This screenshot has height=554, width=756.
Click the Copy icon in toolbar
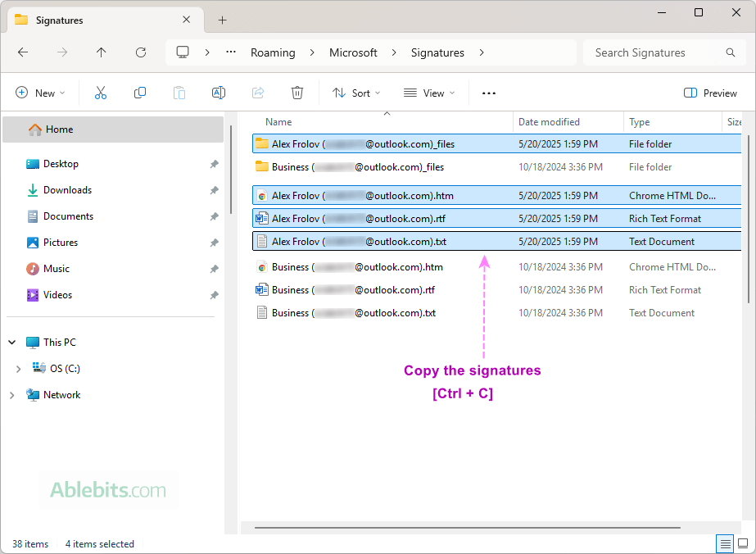pyautogui.click(x=140, y=93)
